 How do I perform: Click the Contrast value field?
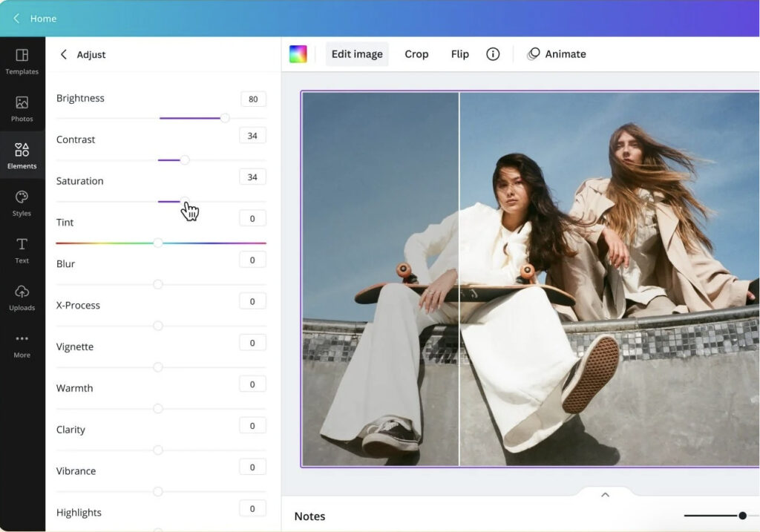tap(252, 136)
